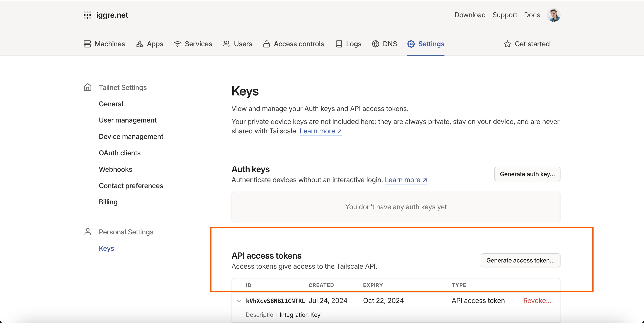Open the Docs link
This screenshot has width=644, height=323.
(x=532, y=15)
